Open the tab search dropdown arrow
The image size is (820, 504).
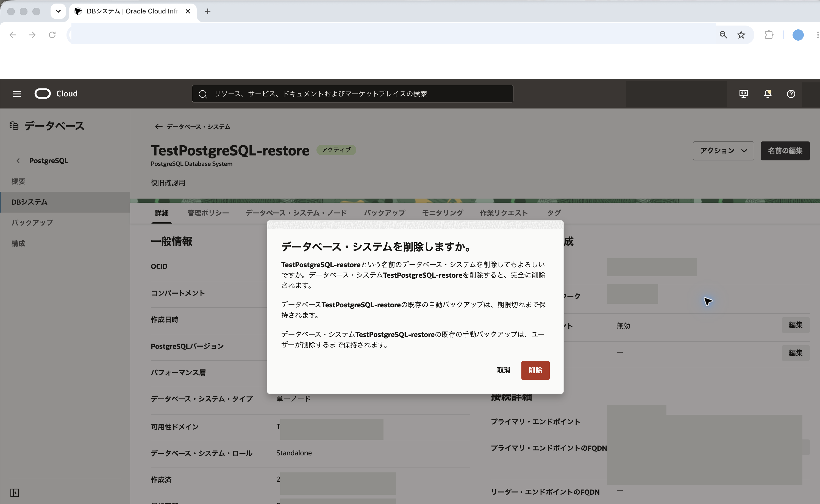point(58,11)
